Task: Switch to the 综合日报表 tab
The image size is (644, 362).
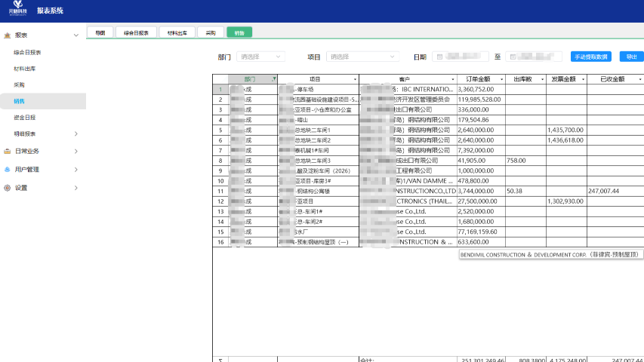Action: pos(136,32)
